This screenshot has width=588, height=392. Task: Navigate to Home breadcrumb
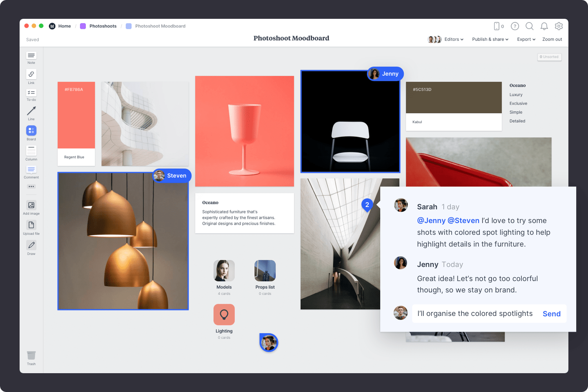coord(64,26)
